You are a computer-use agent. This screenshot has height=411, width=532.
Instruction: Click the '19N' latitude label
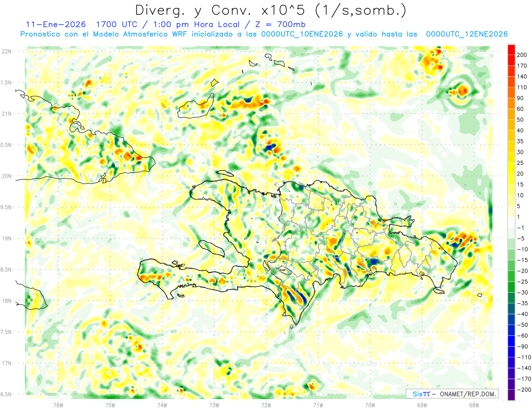(x=7, y=239)
